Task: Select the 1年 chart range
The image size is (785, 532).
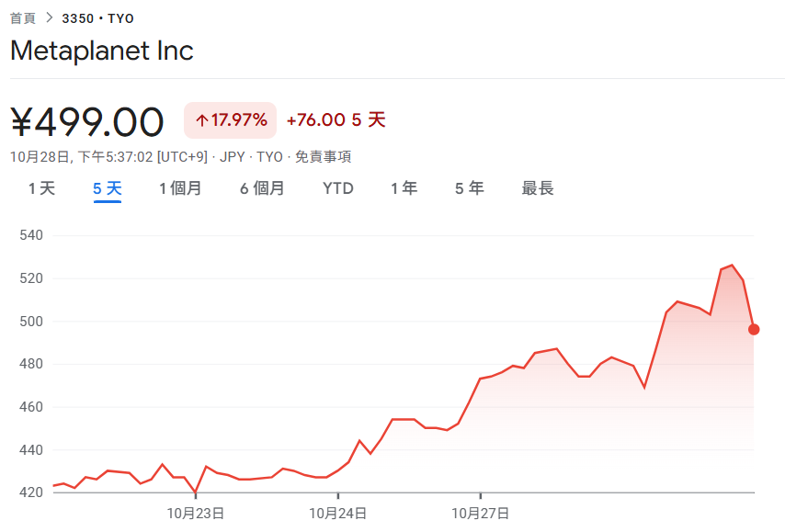Action: 404,187
